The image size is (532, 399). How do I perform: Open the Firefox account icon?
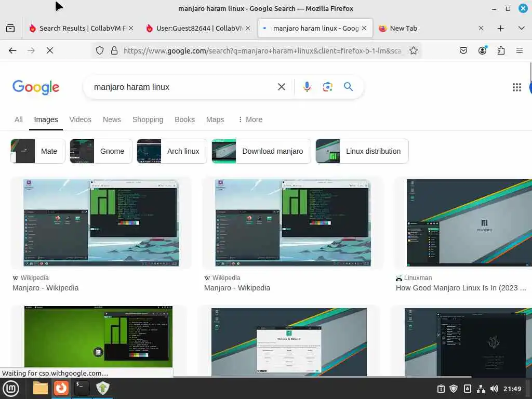click(482, 50)
